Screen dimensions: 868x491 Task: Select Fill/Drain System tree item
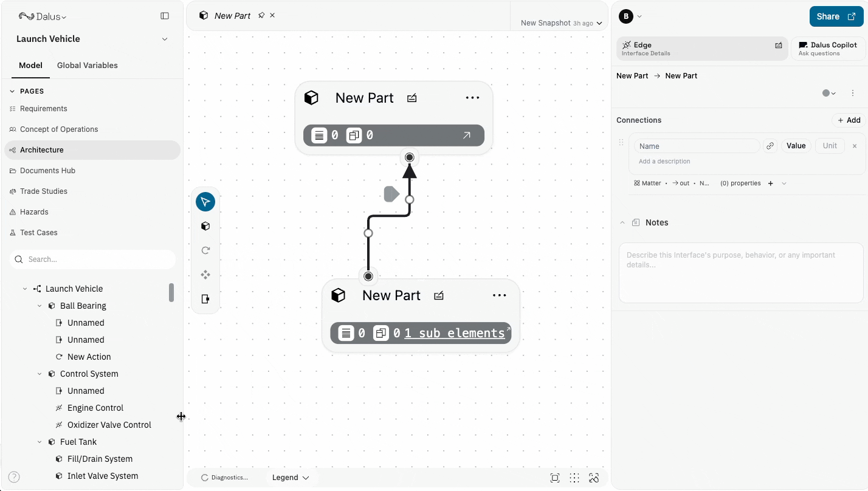(x=100, y=459)
